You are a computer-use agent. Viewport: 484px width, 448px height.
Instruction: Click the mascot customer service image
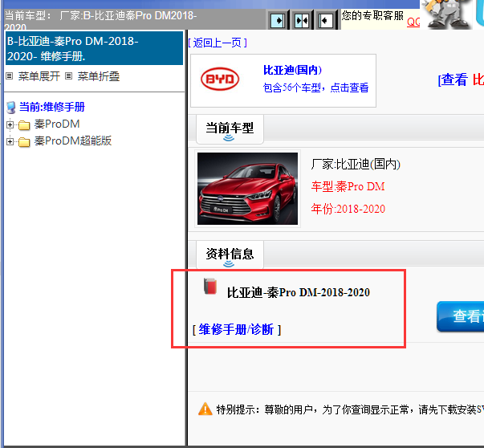pyautogui.click(x=447, y=14)
